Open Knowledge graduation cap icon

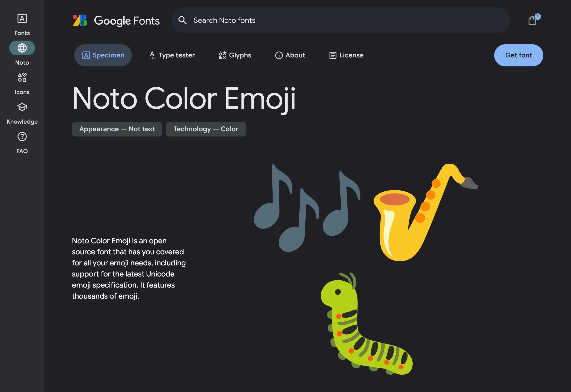pyautogui.click(x=22, y=107)
